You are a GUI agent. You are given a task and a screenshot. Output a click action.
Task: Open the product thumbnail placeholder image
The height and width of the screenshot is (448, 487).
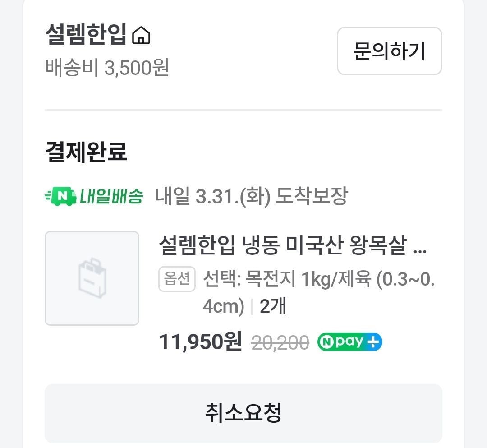[x=92, y=278]
